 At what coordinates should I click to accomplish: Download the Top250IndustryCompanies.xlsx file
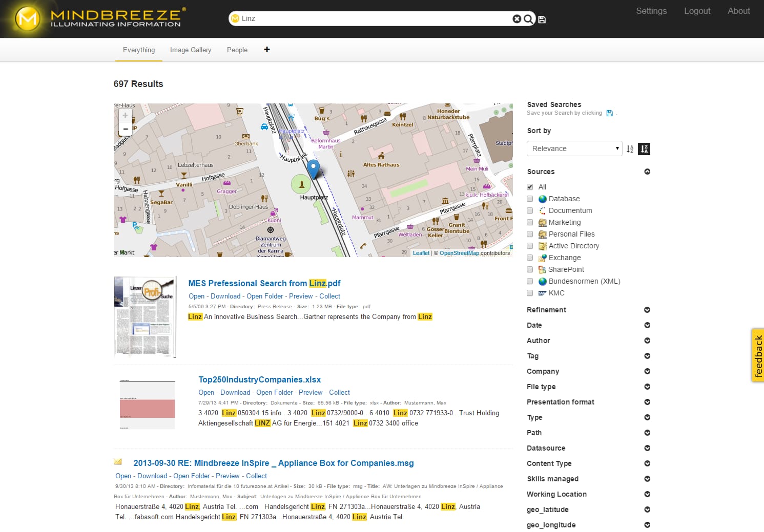pos(235,392)
